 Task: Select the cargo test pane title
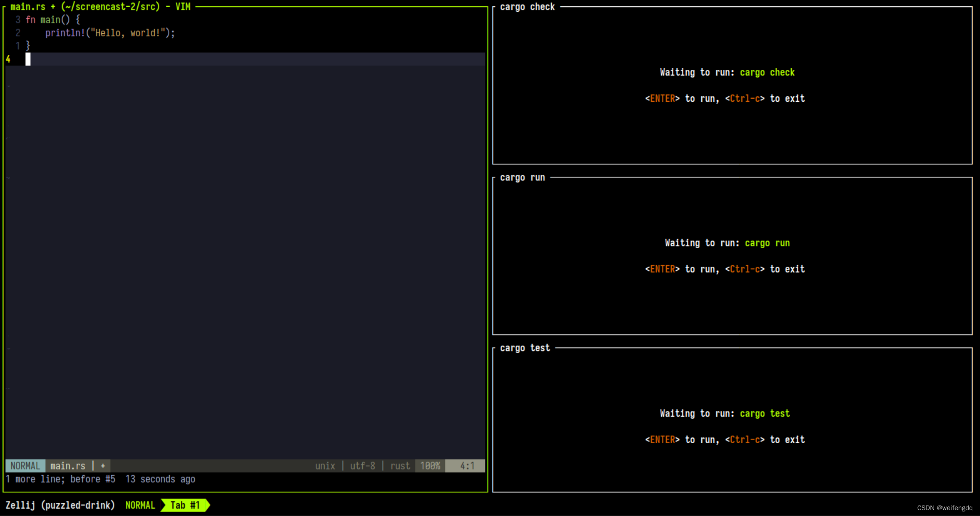525,348
